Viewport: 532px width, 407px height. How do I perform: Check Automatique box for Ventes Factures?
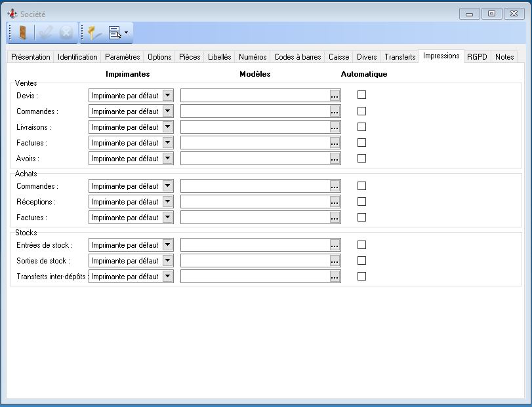point(361,142)
